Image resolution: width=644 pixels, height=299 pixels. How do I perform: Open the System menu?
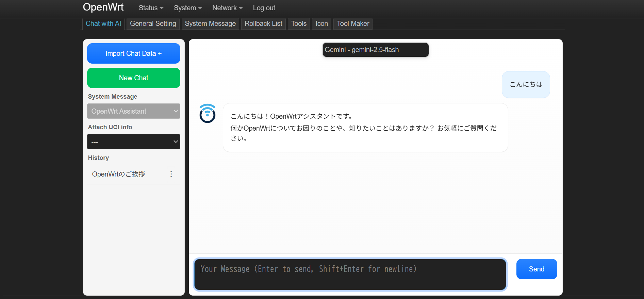[x=187, y=8]
